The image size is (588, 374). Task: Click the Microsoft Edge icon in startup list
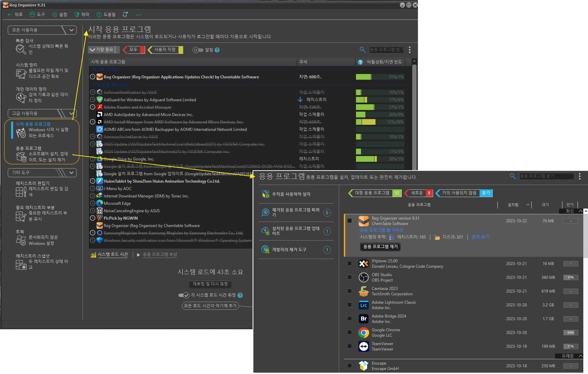click(x=100, y=203)
